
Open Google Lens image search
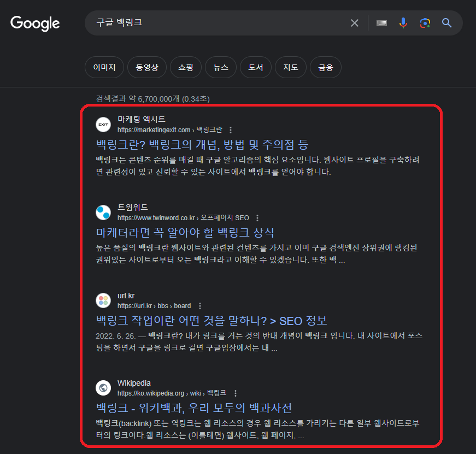425,22
